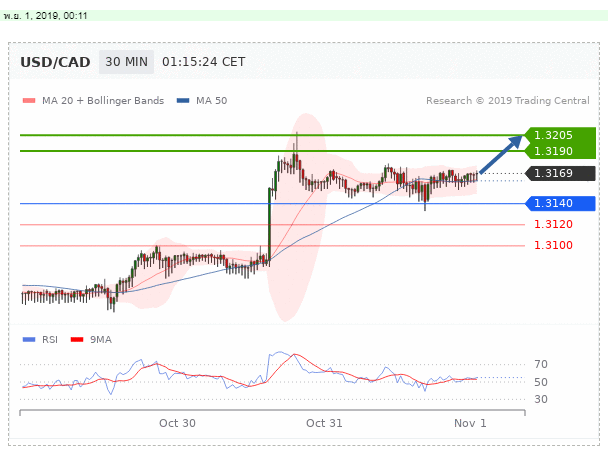Click the MA 50 blue legend swatch

click(183, 101)
